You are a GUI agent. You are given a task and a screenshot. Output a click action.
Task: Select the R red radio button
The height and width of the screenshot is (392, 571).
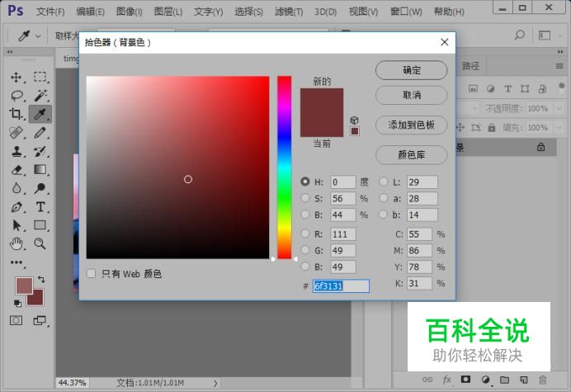coord(305,234)
